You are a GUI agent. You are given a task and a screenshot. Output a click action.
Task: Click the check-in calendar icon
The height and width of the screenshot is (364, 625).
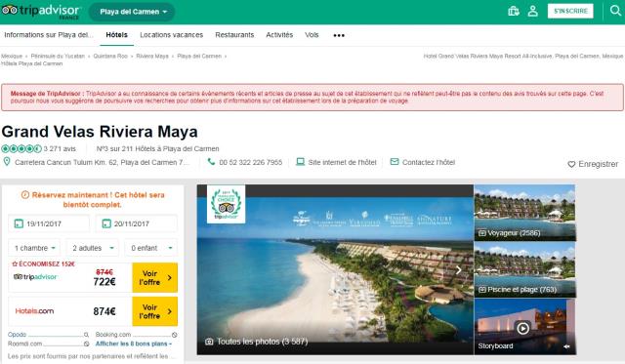click(x=19, y=223)
